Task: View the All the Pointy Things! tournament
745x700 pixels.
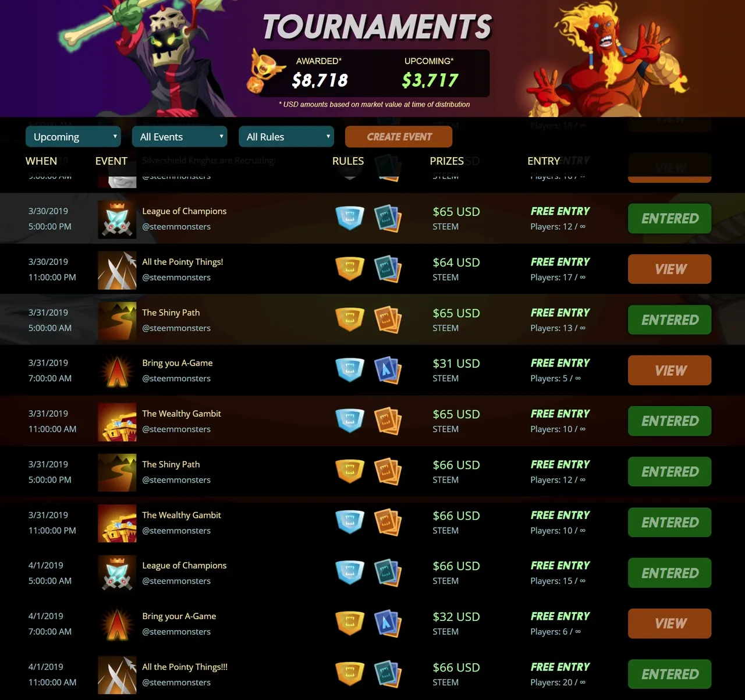Action: pyautogui.click(x=669, y=269)
